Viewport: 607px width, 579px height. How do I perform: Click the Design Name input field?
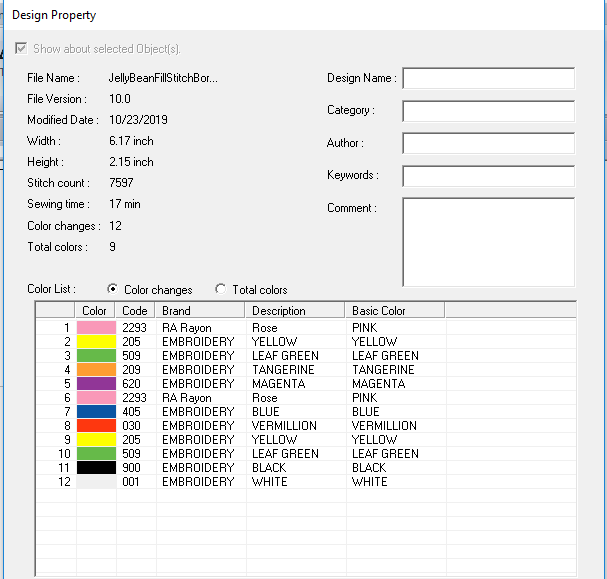coord(488,79)
